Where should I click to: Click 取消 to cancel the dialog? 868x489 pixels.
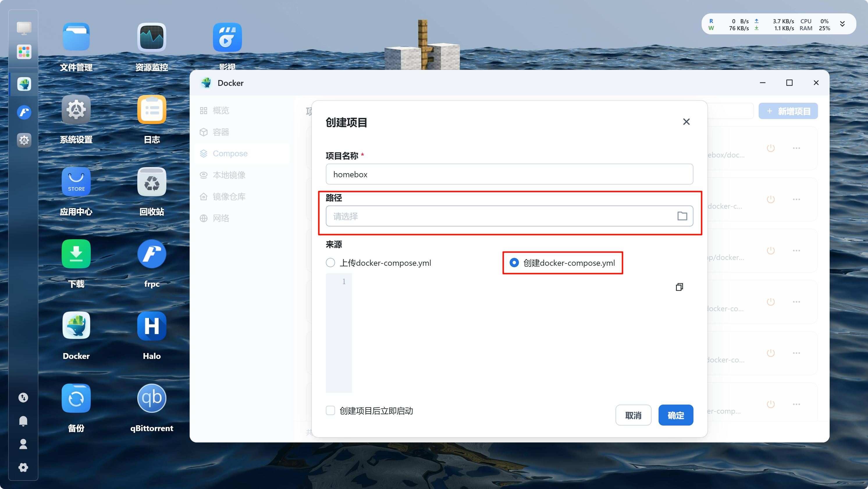pos(633,415)
